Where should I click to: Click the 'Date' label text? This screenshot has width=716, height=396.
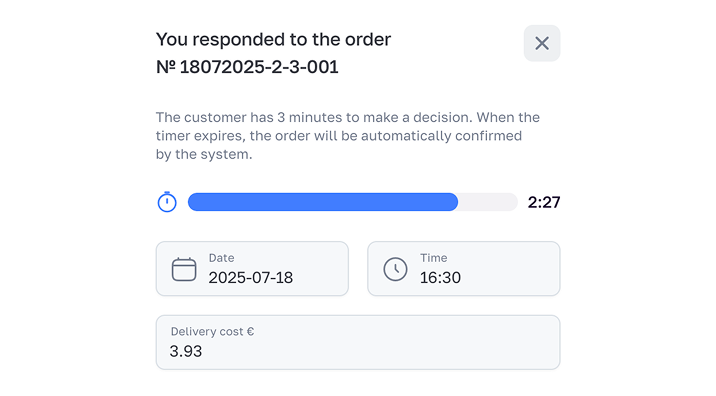coord(221,258)
